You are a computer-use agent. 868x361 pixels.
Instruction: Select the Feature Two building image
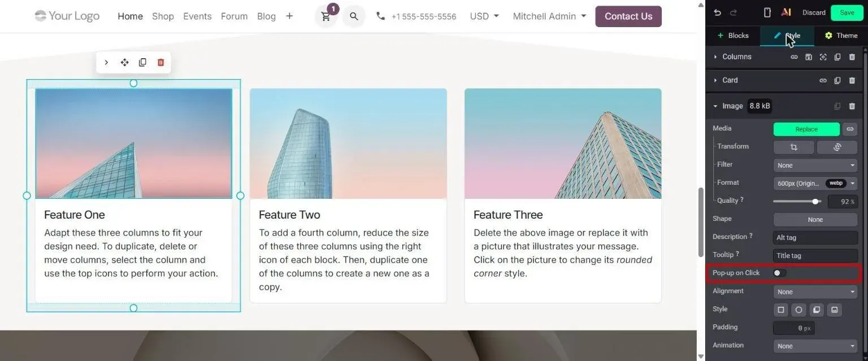click(x=348, y=143)
